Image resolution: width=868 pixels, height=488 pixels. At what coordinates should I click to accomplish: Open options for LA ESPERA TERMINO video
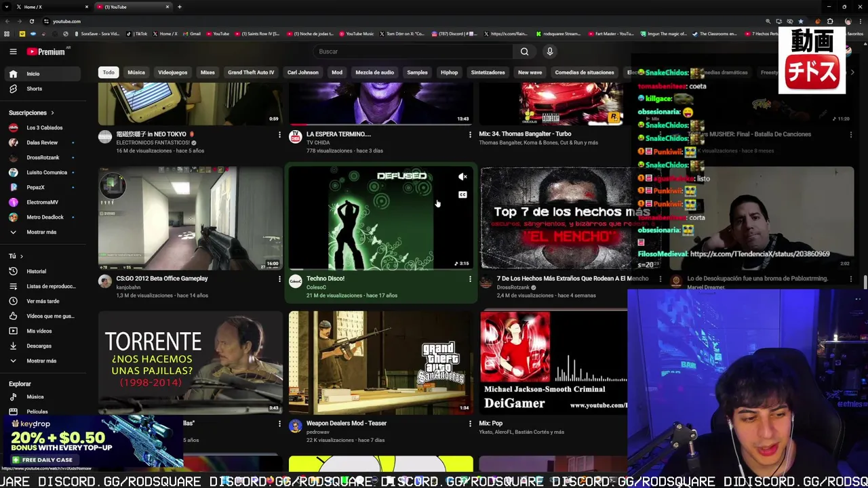click(470, 134)
